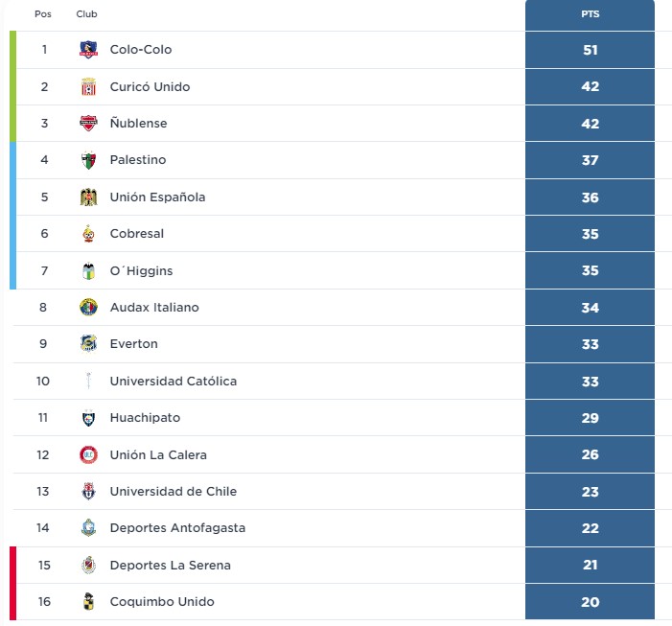Click the Unión La Calera red crest

89,454
